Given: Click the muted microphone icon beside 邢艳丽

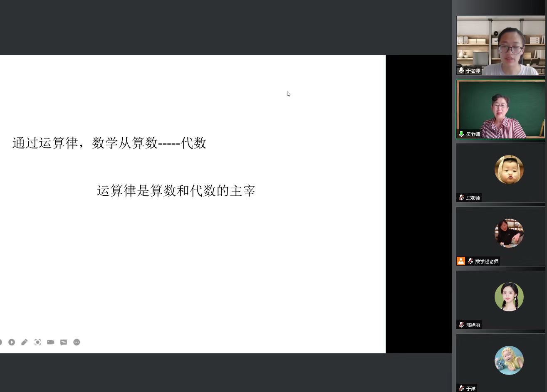Looking at the screenshot, I should (x=461, y=325).
